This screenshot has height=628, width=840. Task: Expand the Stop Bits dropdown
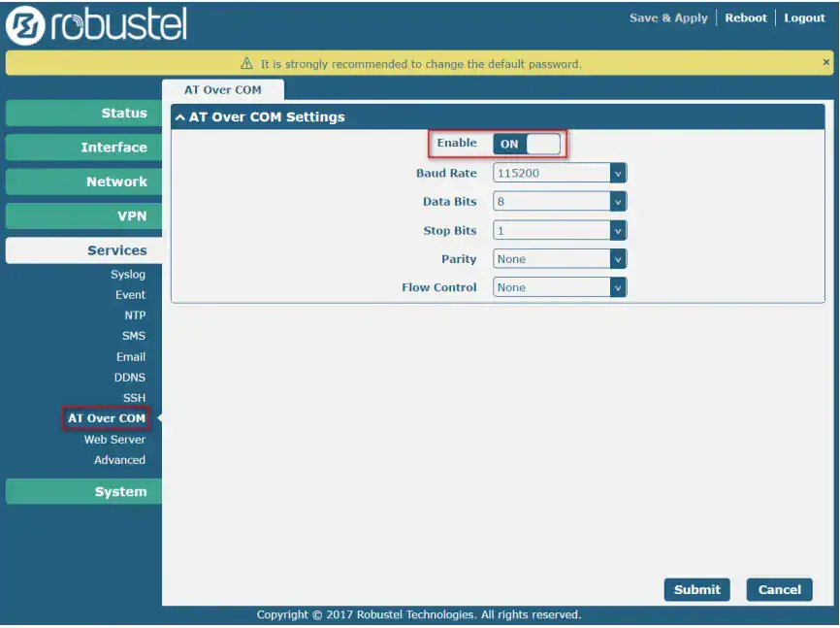click(560, 231)
